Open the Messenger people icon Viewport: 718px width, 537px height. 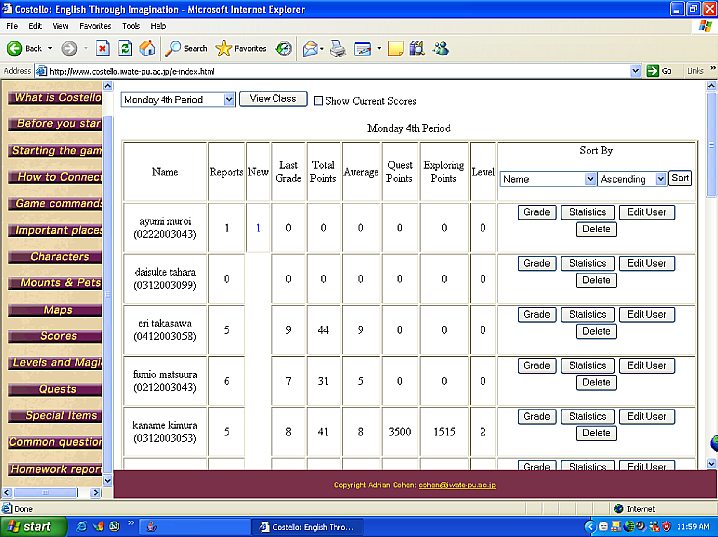pos(441,48)
